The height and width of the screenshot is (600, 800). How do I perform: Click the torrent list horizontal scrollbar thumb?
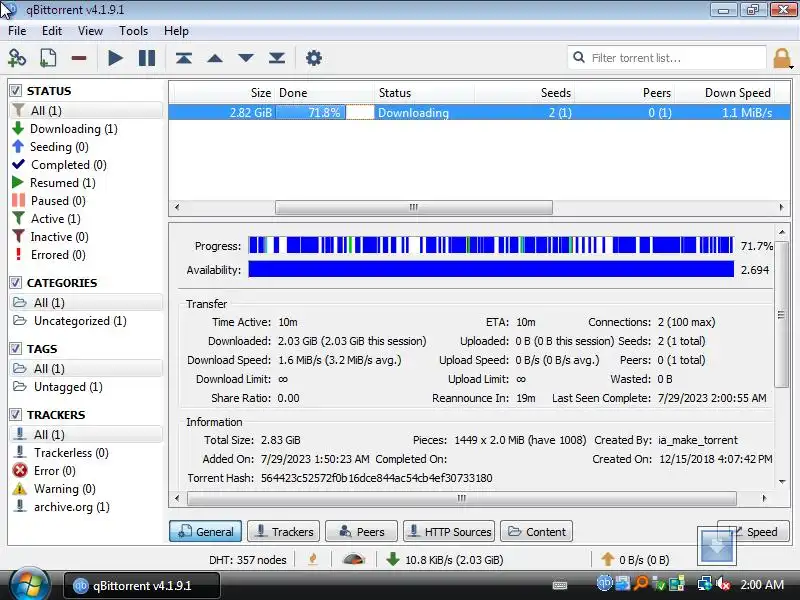coord(414,207)
